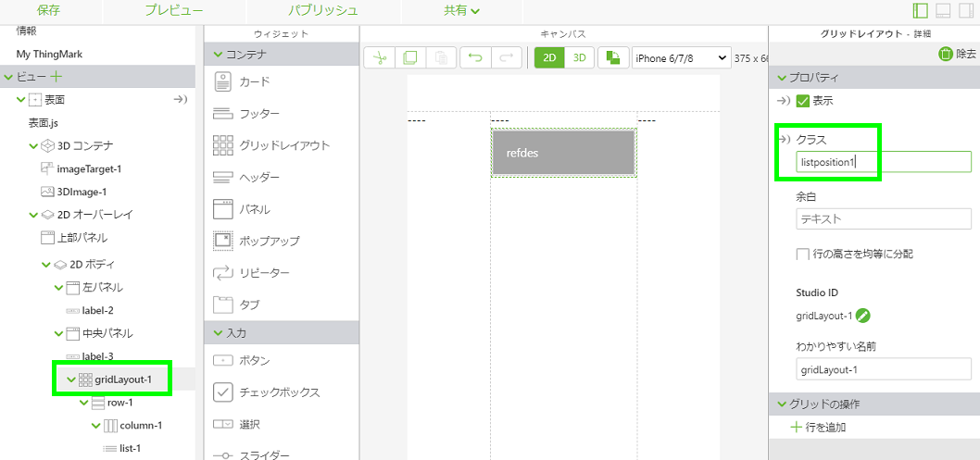Click binding arrow icon beside 表示 checkbox
This screenshot has width=980, height=460.
[784, 101]
